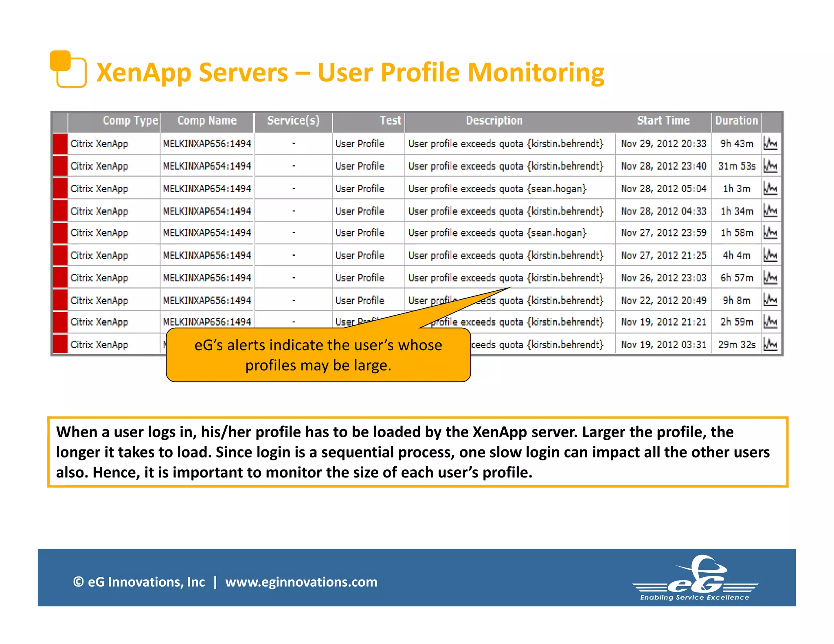Select User Profile test in the Nov 26 23:03 row
The width and height of the screenshot is (834, 644).
(360, 278)
